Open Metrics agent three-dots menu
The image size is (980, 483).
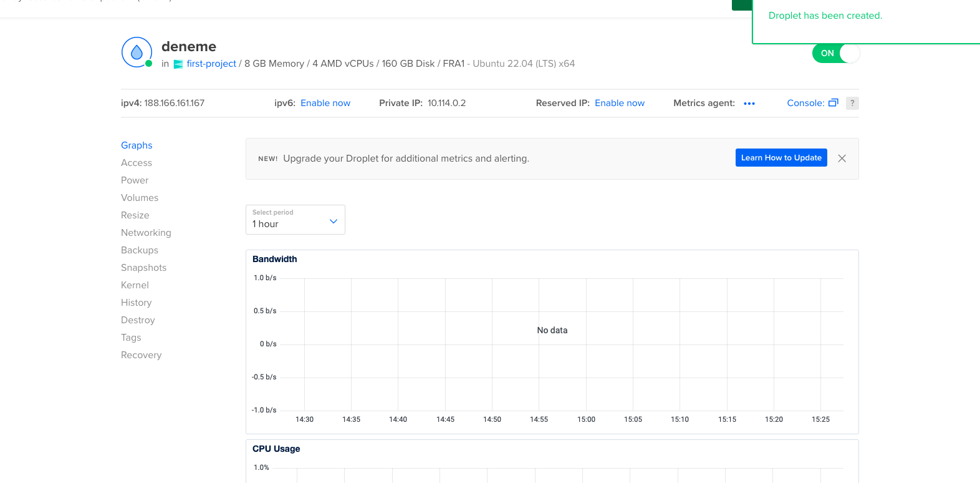[x=749, y=104]
